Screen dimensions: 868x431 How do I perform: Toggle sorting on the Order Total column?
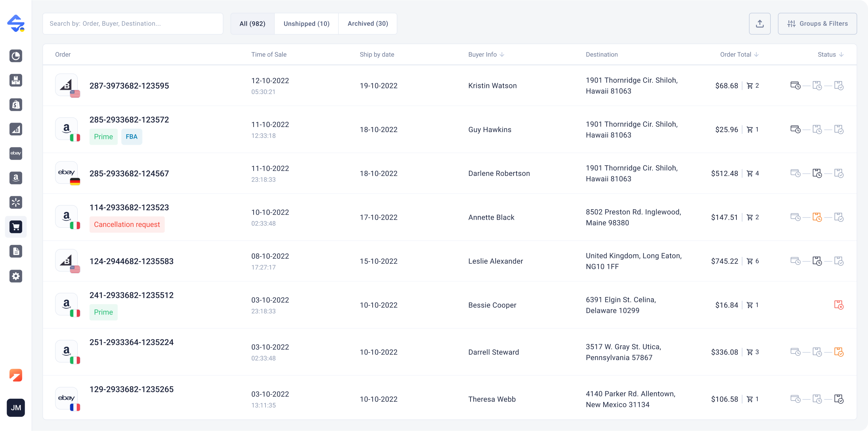click(x=756, y=54)
